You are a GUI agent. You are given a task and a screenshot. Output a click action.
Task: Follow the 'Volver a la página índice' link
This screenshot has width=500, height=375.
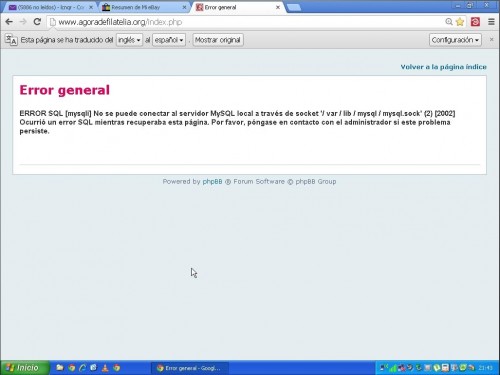click(443, 67)
